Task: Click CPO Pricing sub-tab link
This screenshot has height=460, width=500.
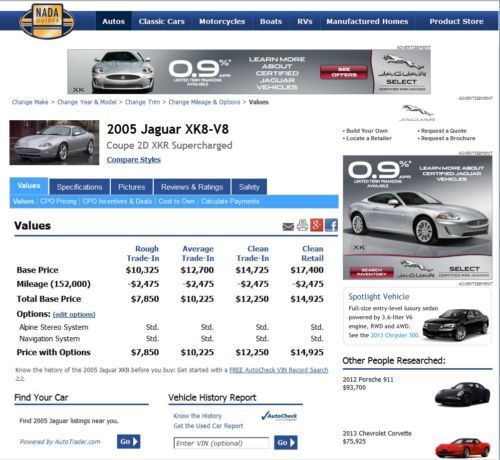Action: tap(58, 201)
